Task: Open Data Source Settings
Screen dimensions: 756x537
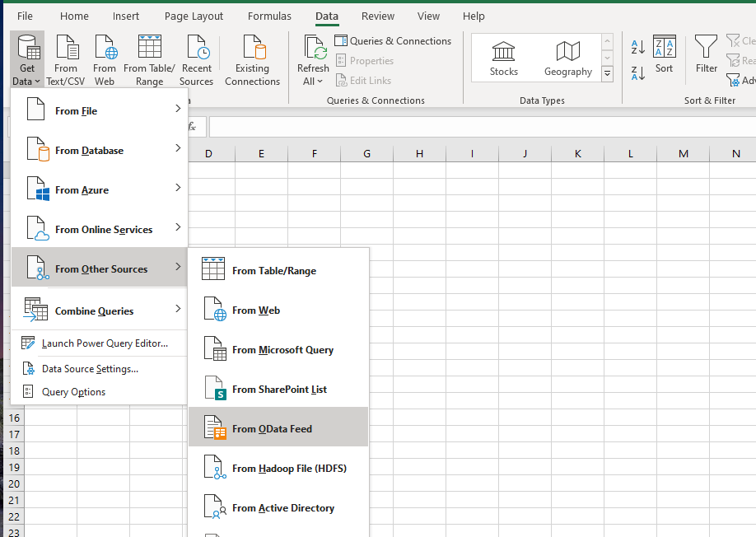Action: 89,369
